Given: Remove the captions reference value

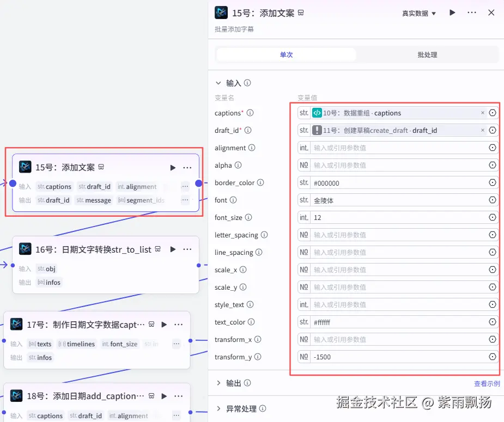Looking at the screenshot, I should click(482, 113).
